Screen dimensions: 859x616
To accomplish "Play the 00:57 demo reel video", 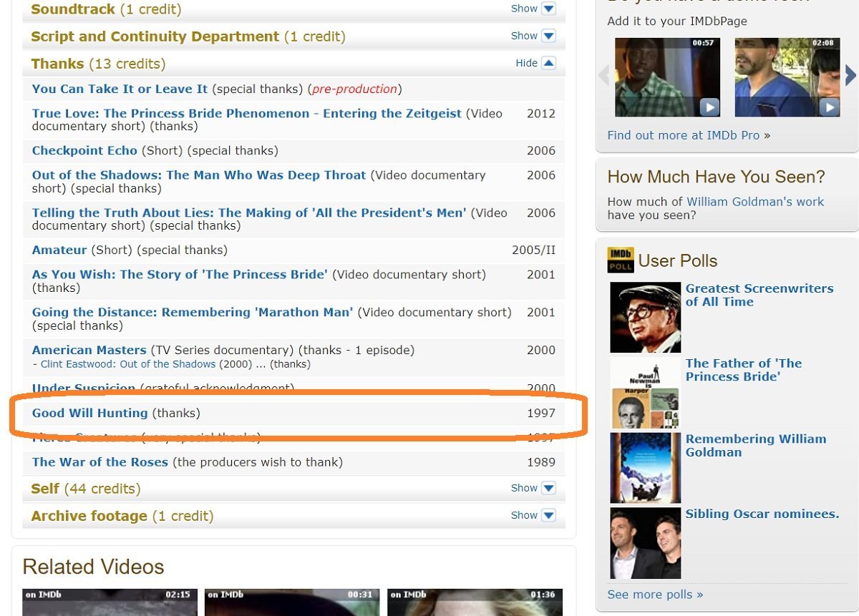I will click(x=668, y=77).
